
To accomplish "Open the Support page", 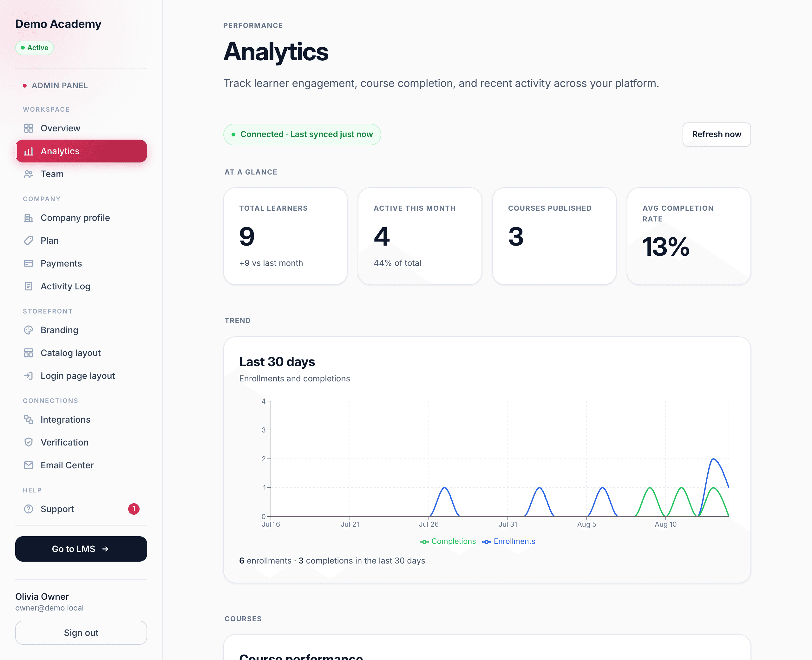I will (x=81, y=509).
